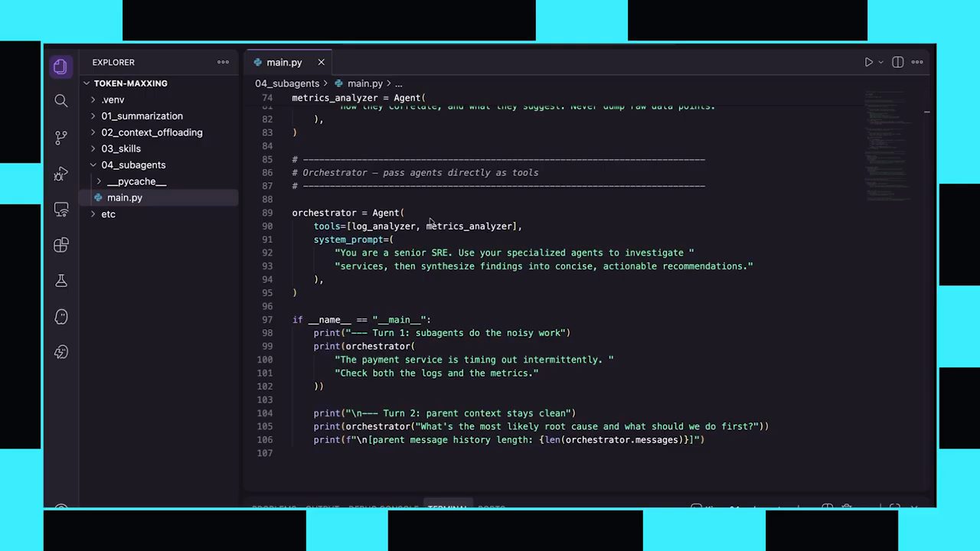The height and width of the screenshot is (551, 980).
Task: Expand the .venv folder
Action: pyautogui.click(x=93, y=99)
